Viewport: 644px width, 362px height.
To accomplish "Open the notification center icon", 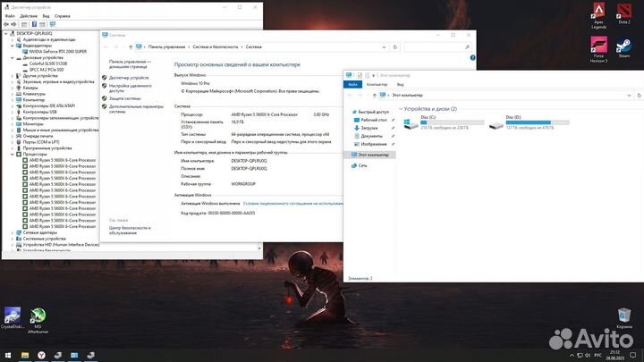I will tap(633, 356).
